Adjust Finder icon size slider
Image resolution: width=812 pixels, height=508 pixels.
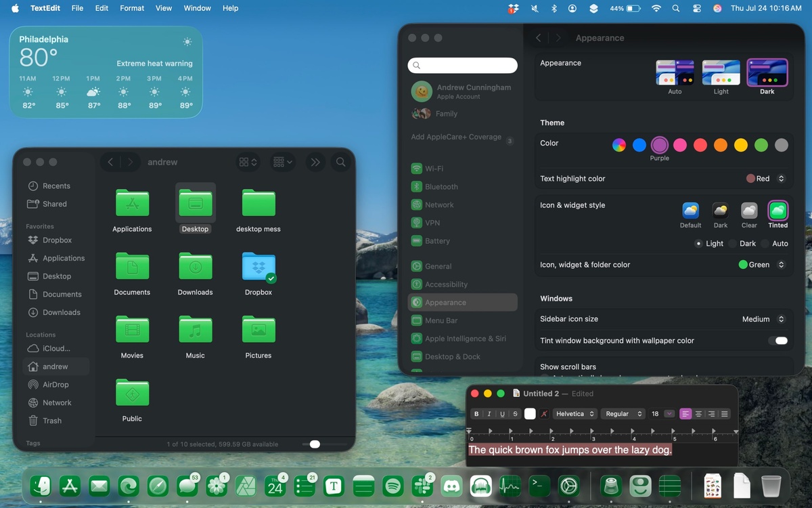point(315,444)
